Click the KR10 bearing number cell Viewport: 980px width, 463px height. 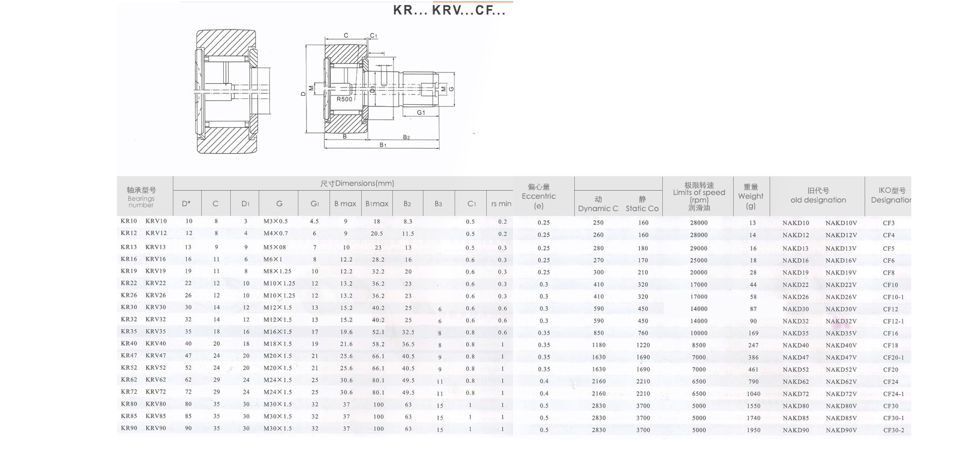129,221
